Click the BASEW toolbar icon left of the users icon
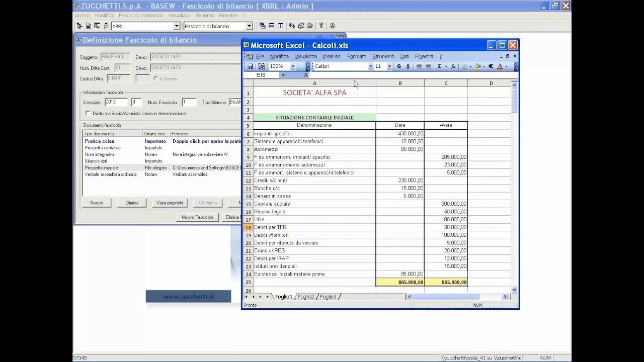 click(301, 26)
